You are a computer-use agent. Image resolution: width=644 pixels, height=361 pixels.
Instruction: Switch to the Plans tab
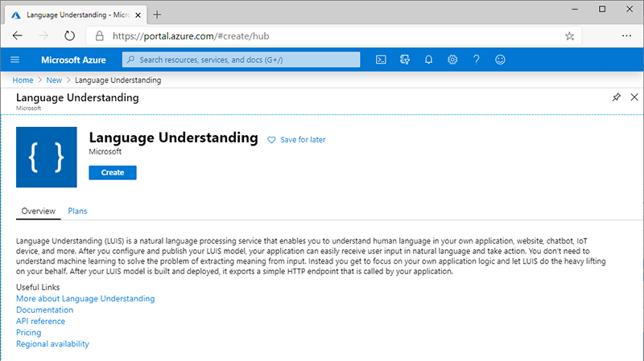(77, 211)
